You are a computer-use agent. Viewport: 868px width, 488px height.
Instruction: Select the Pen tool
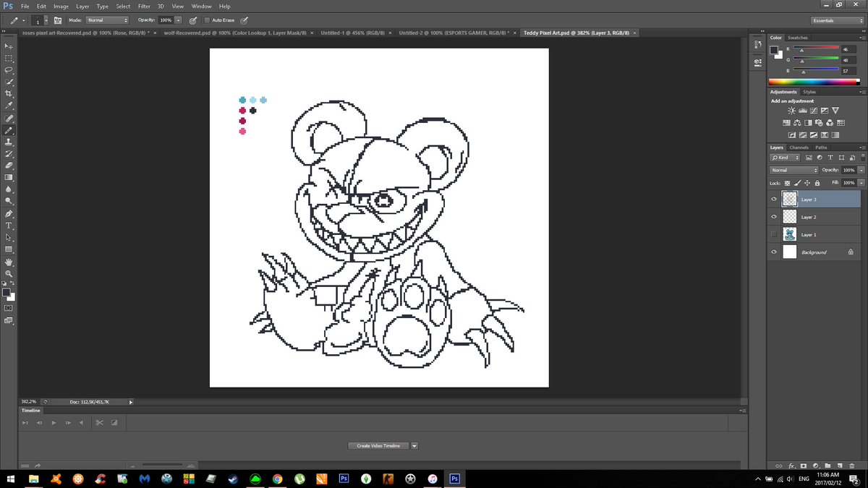coord(9,214)
